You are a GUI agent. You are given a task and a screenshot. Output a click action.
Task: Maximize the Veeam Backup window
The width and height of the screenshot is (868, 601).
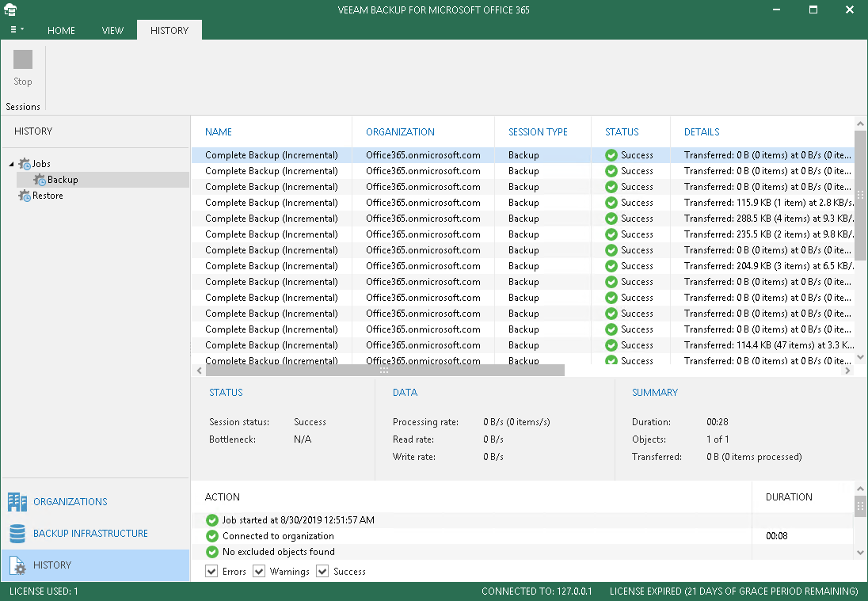click(813, 10)
